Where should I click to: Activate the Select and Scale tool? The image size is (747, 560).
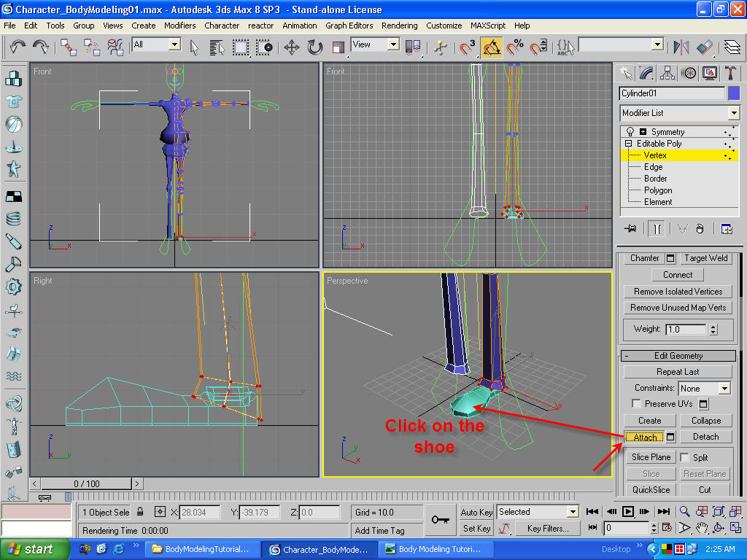coord(338,47)
